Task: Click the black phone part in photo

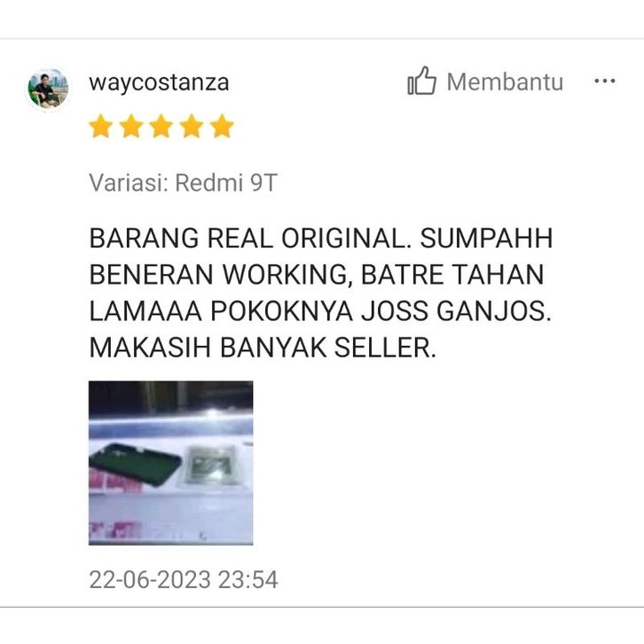Action: (x=135, y=465)
